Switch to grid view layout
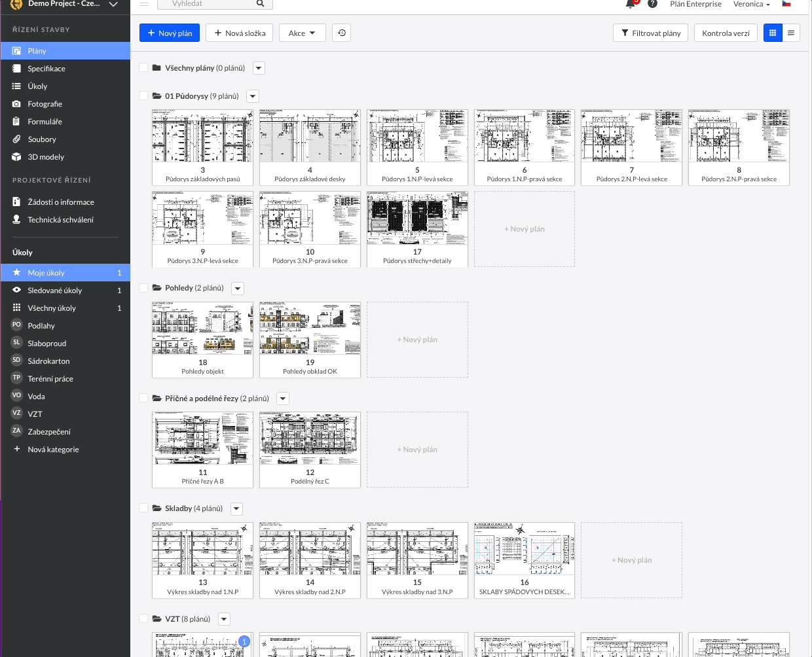The height and width of the screenshot is (657, 812). (773, 33)
